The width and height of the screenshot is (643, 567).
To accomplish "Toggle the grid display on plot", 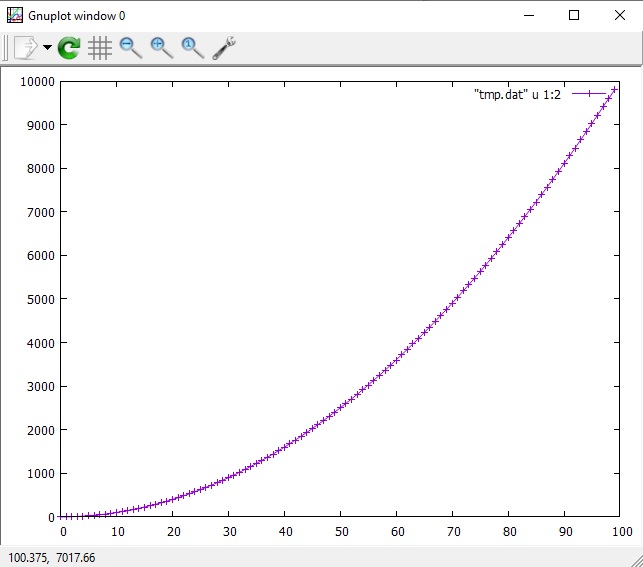I will pyautogui.click(x=99, y=47).
